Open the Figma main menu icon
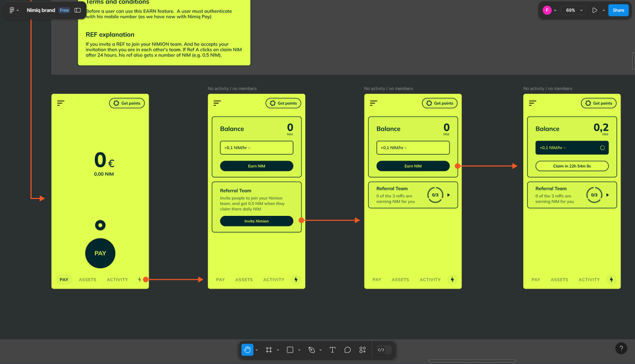Screen dimensions: 635x364 click(12, 10)
